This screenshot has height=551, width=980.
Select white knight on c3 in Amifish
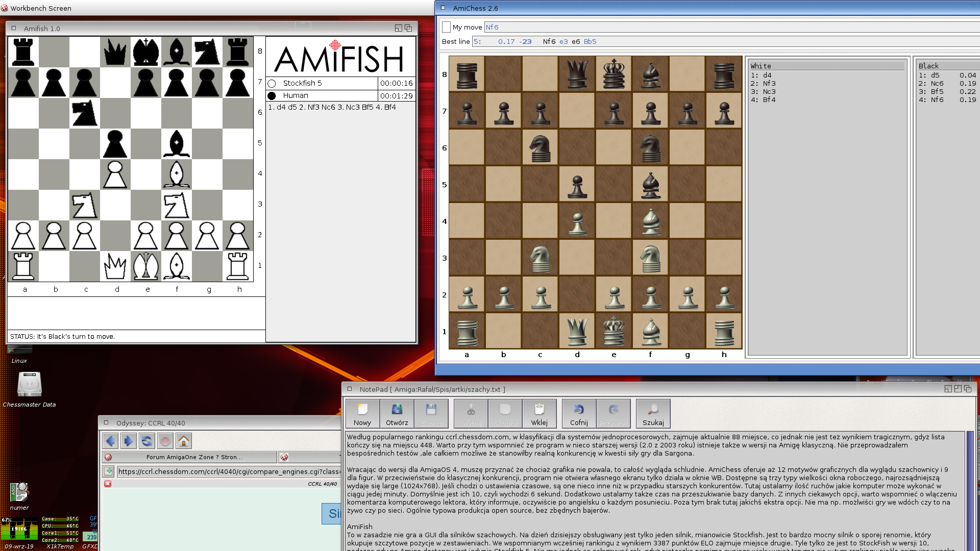[x=84, y=205]
